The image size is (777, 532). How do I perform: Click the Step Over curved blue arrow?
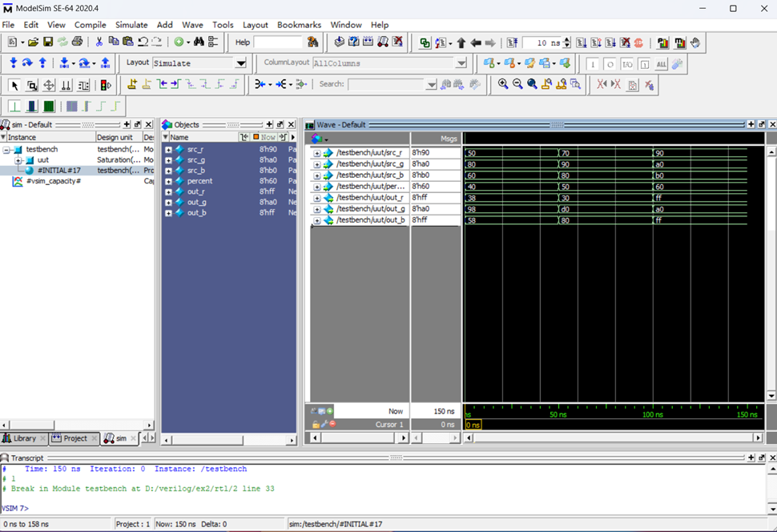coord(27,63)
